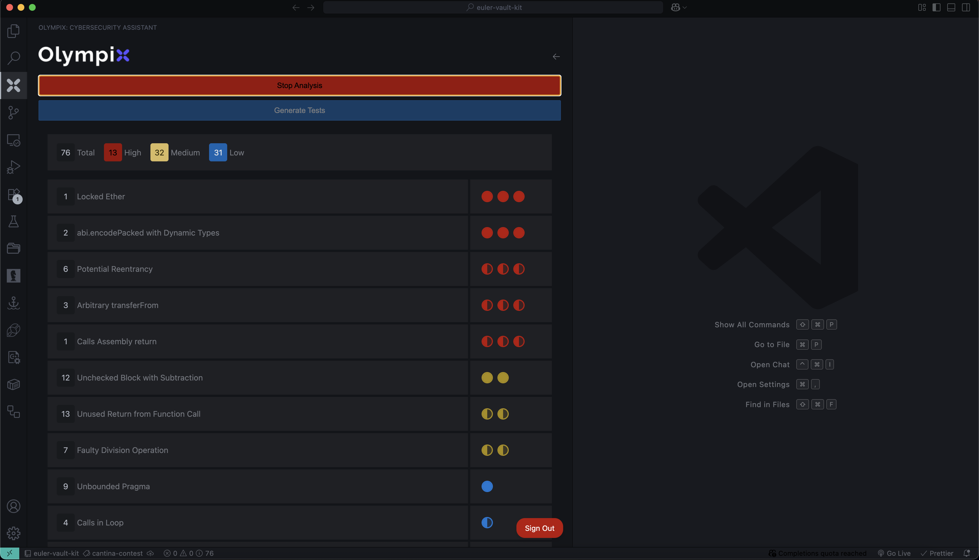Open the rocket extension view

[14, 330]
